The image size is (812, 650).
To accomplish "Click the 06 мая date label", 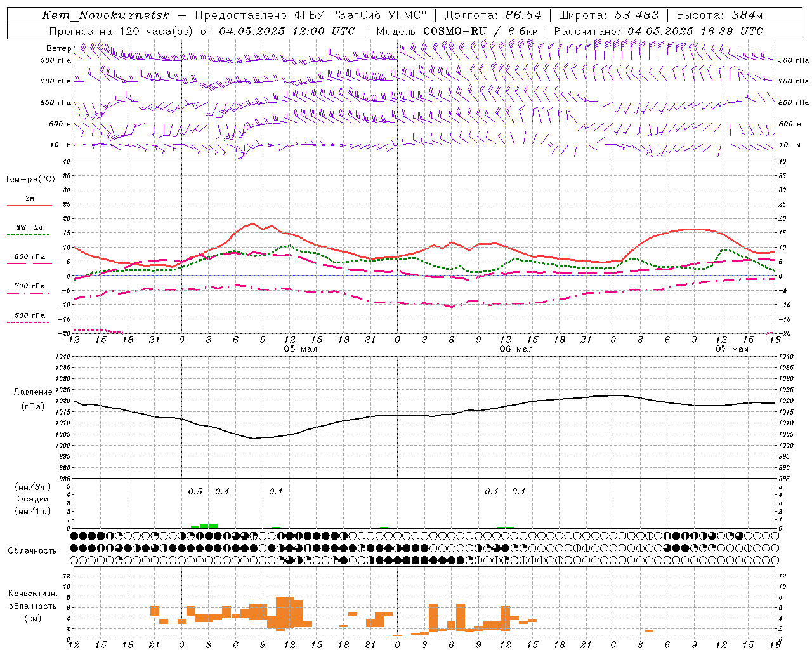I will click(x=516, y=349).
